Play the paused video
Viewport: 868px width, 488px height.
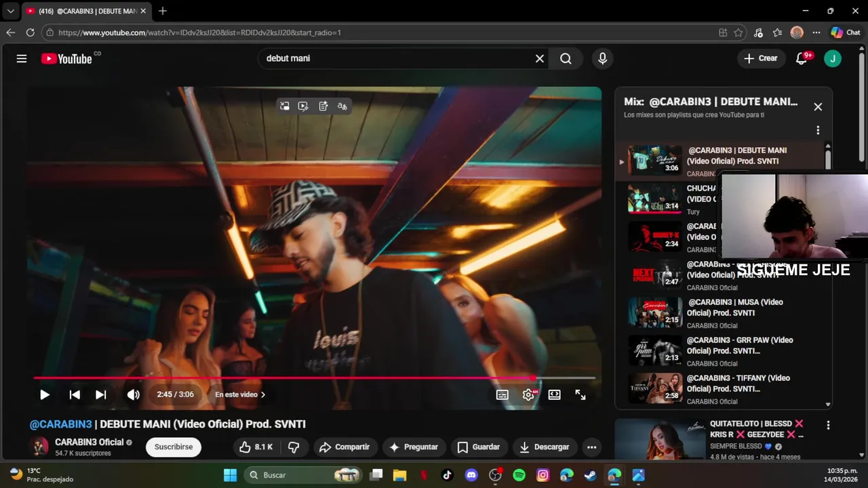(x=45, y=394)
